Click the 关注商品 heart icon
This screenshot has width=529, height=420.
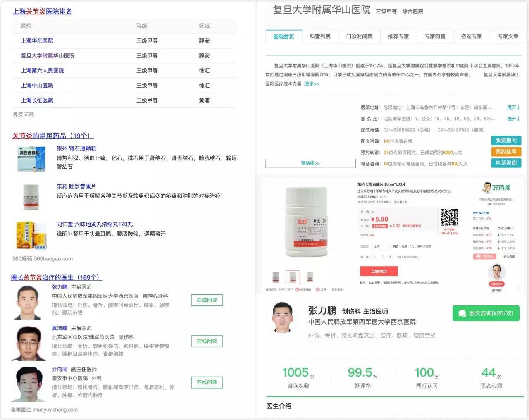point(297,289)
